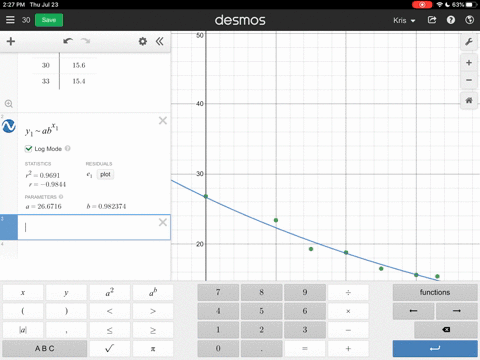Open expression list settings gear

[x=143, y=41]
